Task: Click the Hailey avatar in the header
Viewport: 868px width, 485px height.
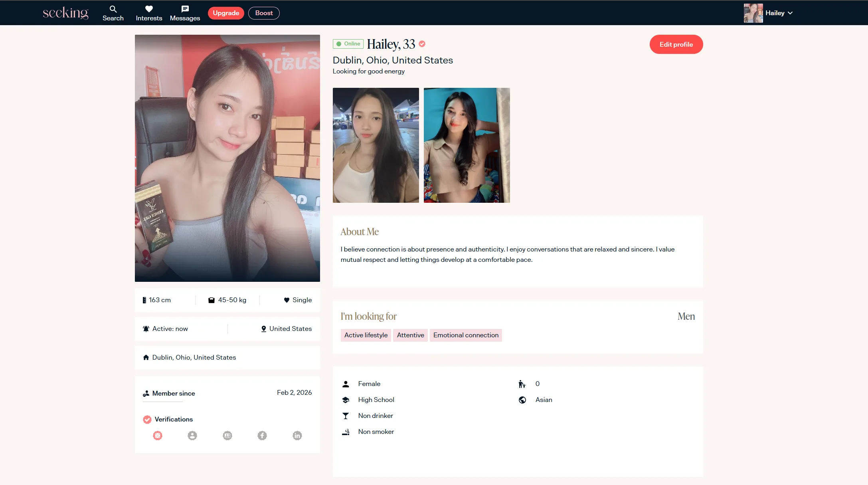Action: 753,13
